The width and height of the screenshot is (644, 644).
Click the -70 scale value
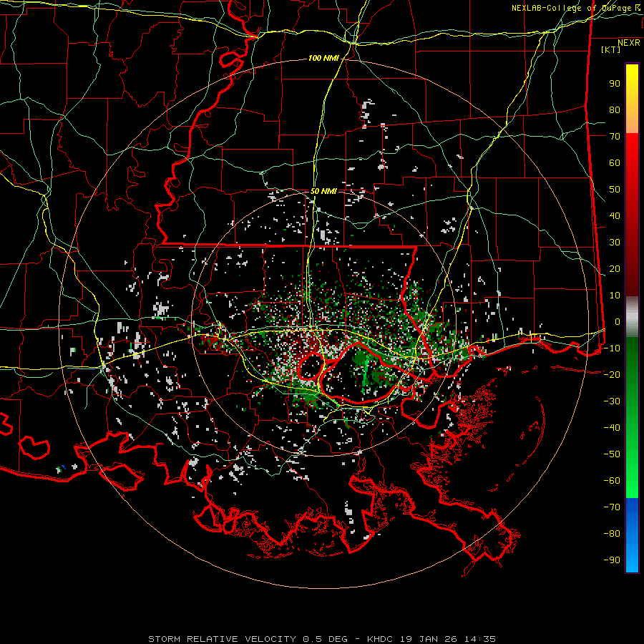612,507
